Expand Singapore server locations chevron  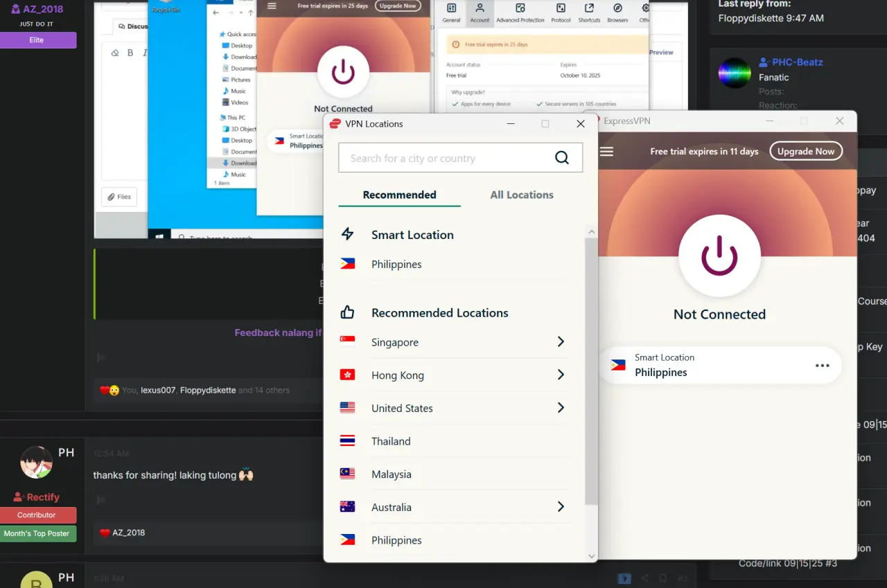click(x=561, y=341)
